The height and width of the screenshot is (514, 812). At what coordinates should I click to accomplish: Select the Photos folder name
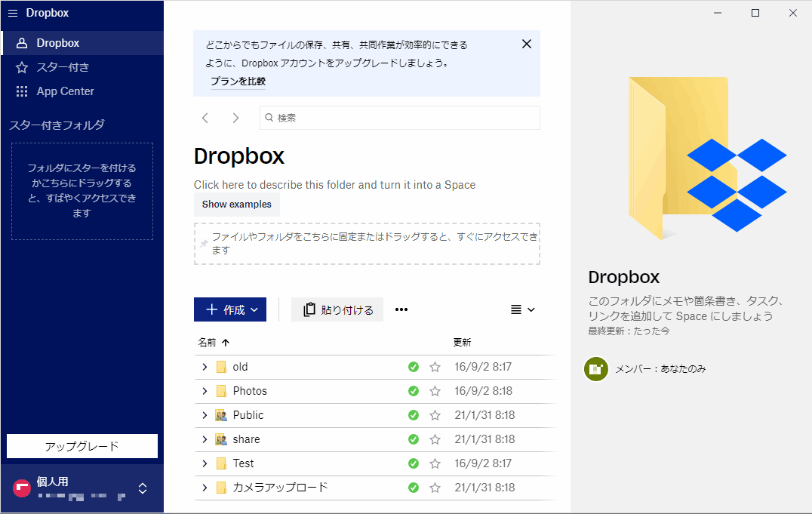coord(250,391)
